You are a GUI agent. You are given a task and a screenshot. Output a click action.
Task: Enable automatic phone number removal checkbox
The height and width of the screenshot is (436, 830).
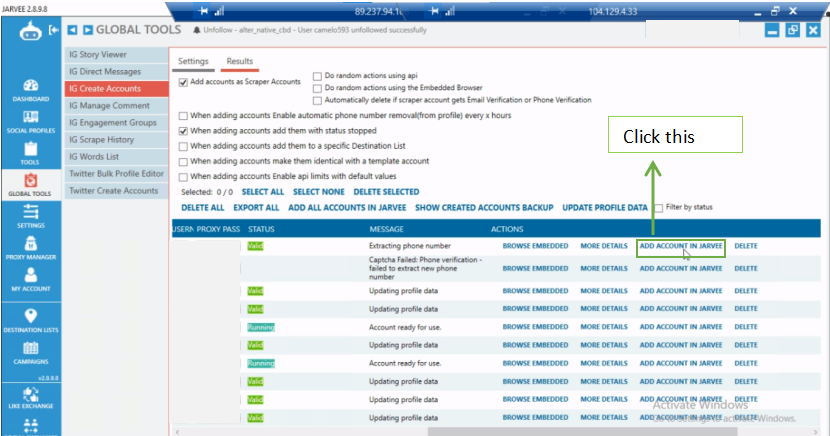click(x=183, y=116)
